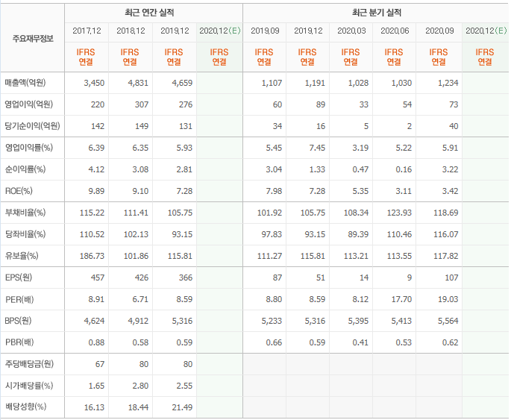
Task: Click the net income value 142
Action: click(98, 126)
